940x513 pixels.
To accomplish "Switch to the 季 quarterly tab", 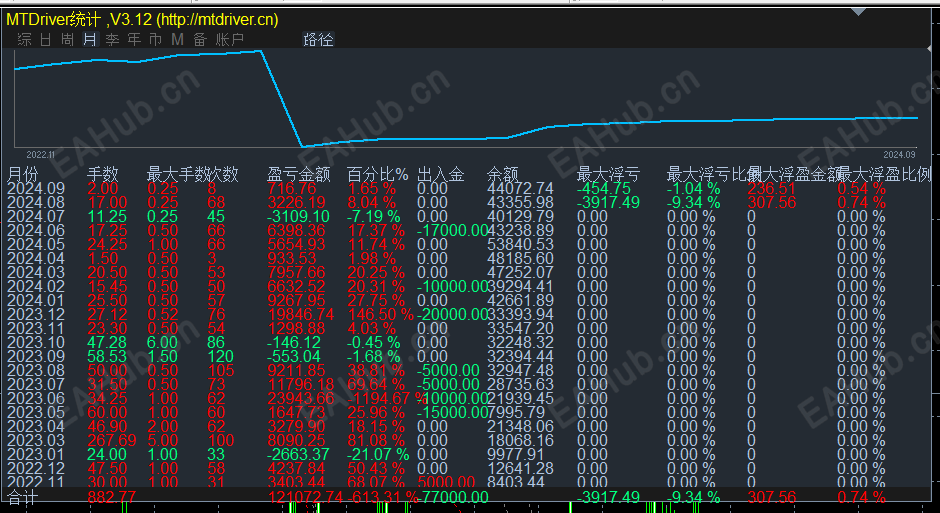I will [112, 40].
